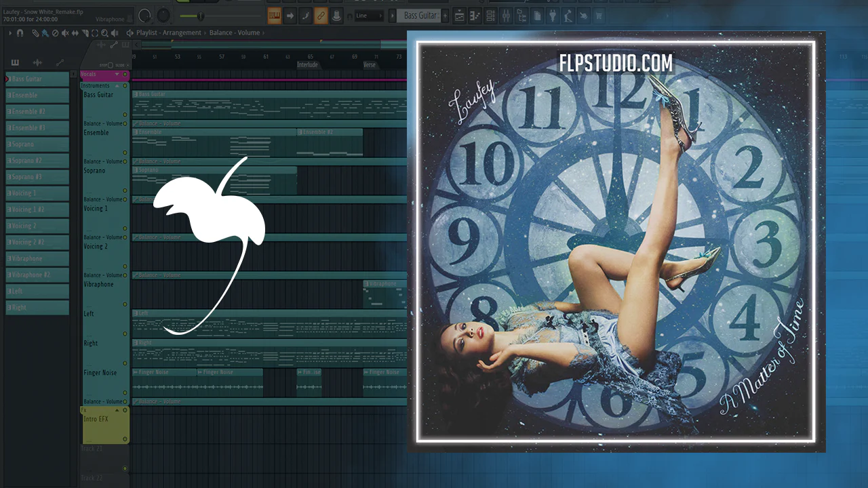Toggle the typing keyboard to piano button

click(x=275, y=16)
